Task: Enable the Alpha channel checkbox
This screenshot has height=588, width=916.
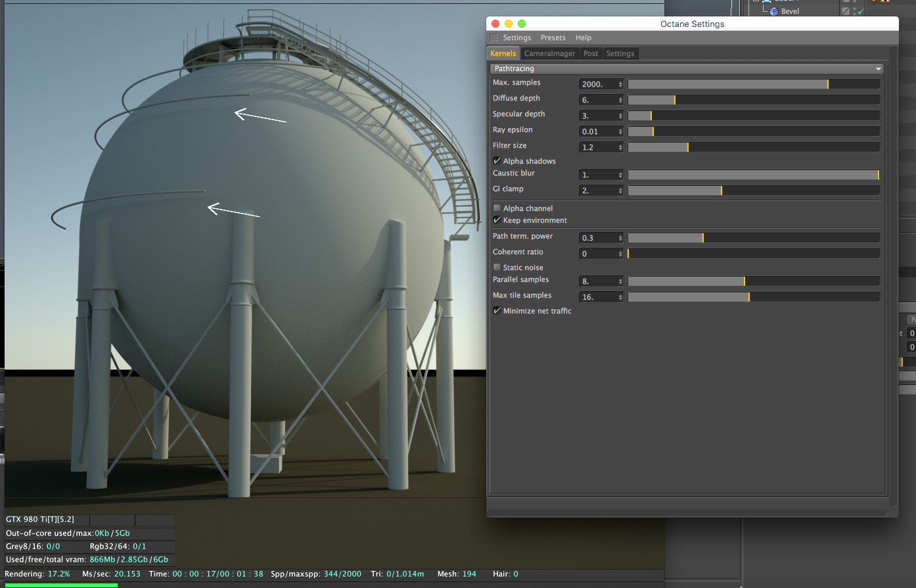Action: (497, 208)
